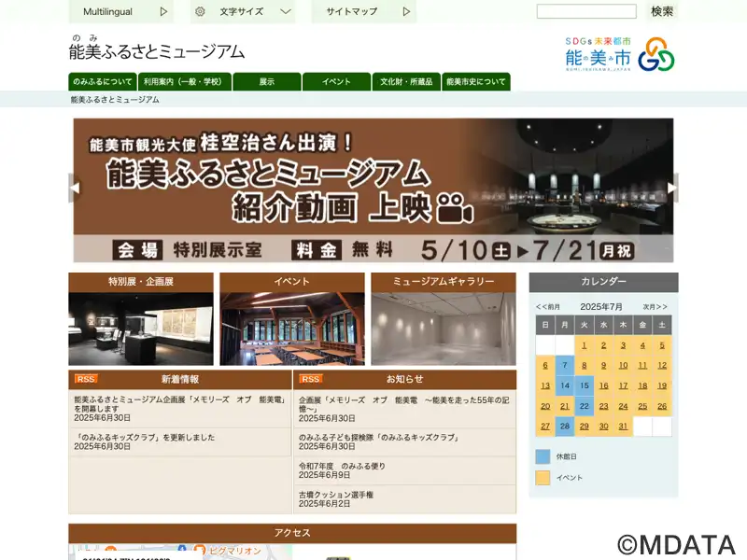The height and width of the screenshot is (560, 747).
Task: Click the 検索 search button
Action: [x=662, y=11]
